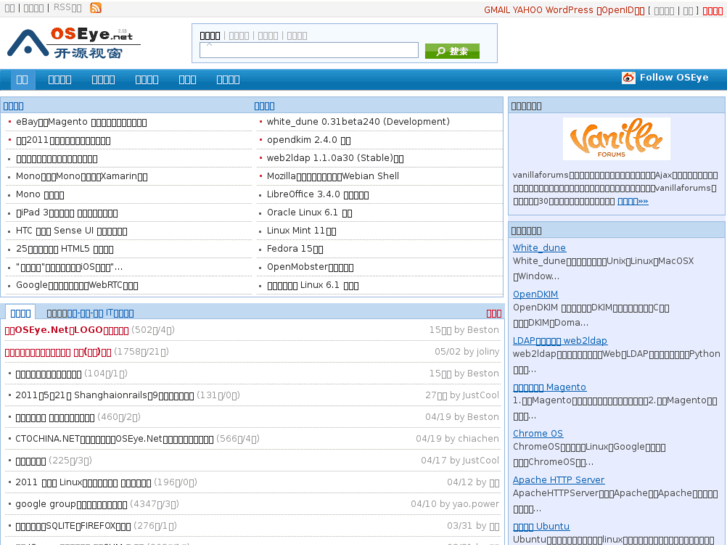Open Linux Mint 11 release entry
Screen dimensions: 727x545
[301, 231]
